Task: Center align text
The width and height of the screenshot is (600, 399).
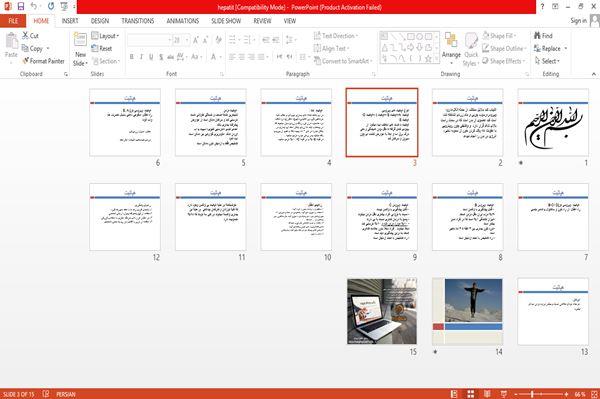Action: tap(241, 57)
